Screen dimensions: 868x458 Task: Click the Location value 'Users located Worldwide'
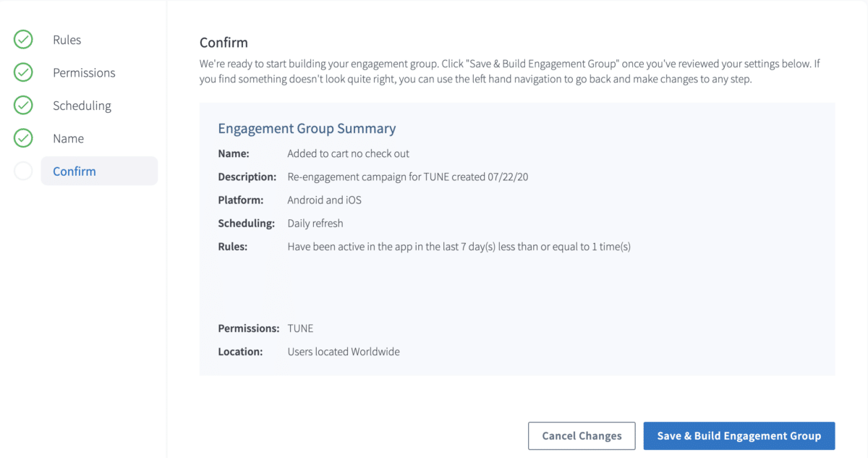[x=344, y=351]
